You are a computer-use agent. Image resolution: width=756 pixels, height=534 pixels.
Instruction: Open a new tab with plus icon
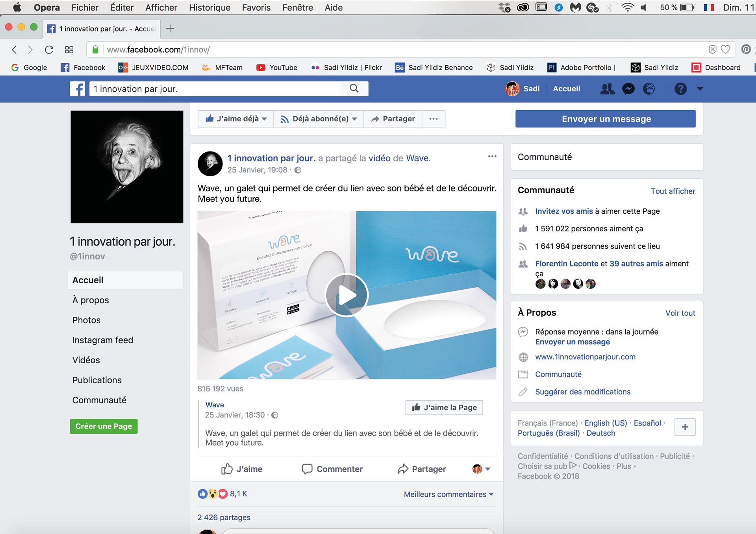click(170, 28)
